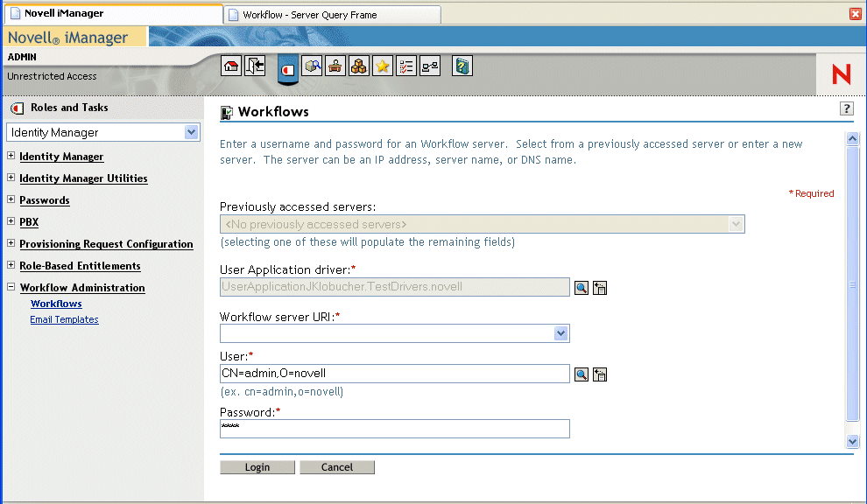Image resolution: width=867 pixels, height=504 pixels.
Task: Click the Configure desk icon
Action: point(335,66)
